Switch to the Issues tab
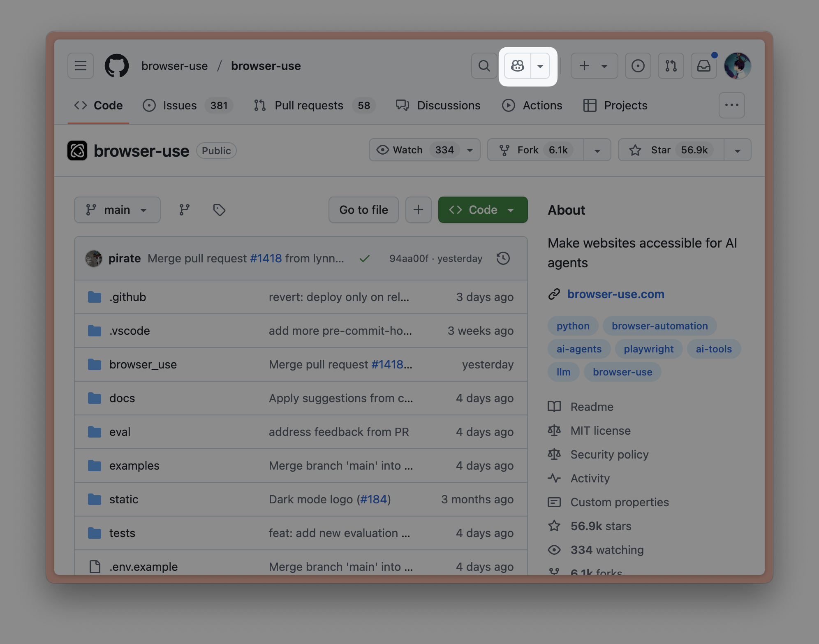 [x=187, y=105]
